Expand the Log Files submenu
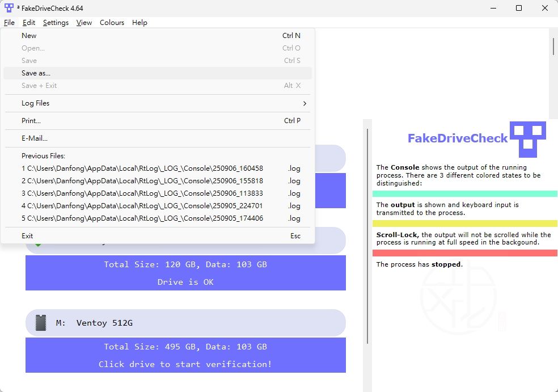 [158, 103]
